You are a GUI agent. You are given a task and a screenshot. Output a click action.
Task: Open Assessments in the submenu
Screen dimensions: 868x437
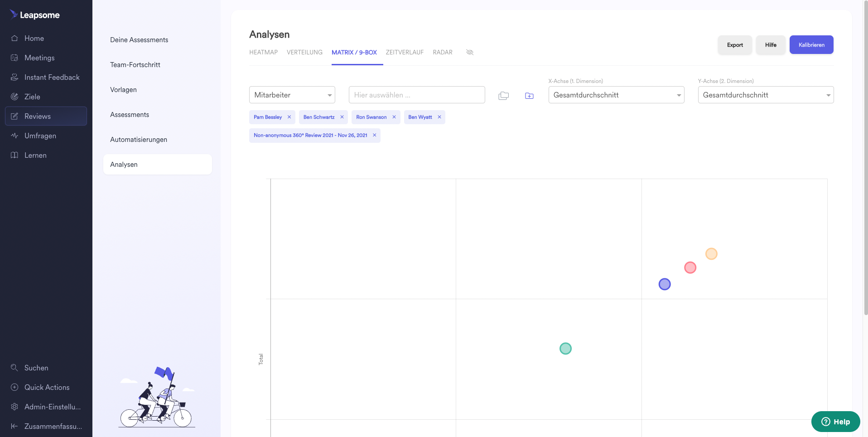coord(130,115)
